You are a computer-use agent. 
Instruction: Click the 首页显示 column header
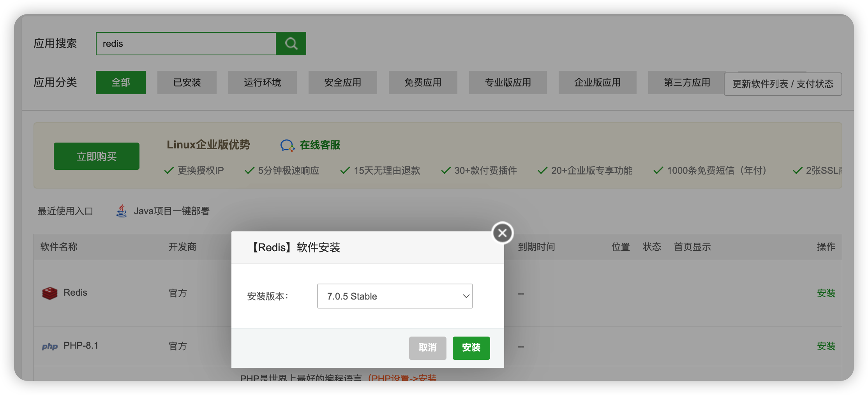tap(692, 247)
